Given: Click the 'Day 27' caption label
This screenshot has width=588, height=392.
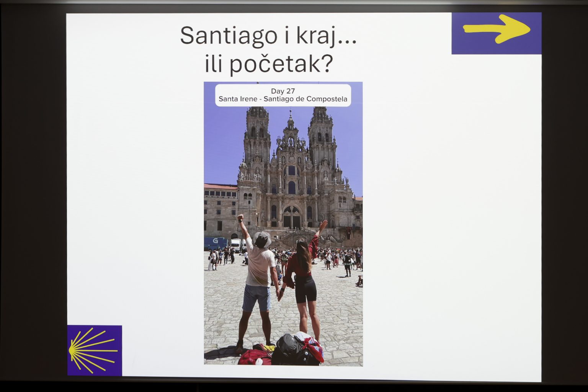Looking at the screenshot, I should click(x=283, y=91).
